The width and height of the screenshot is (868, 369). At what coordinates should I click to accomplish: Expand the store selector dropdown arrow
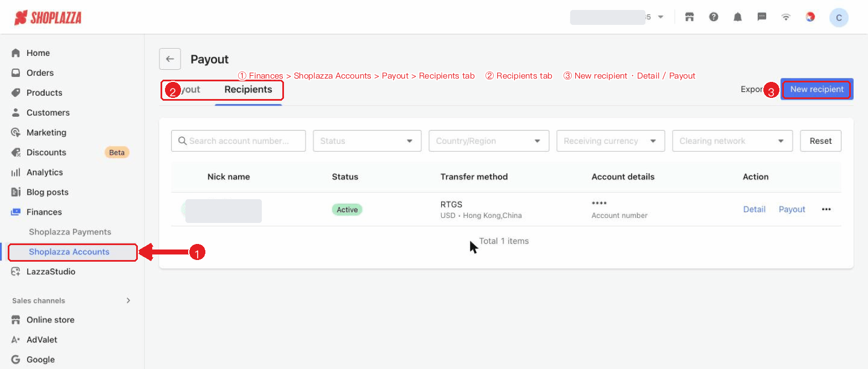coord(660,17)
